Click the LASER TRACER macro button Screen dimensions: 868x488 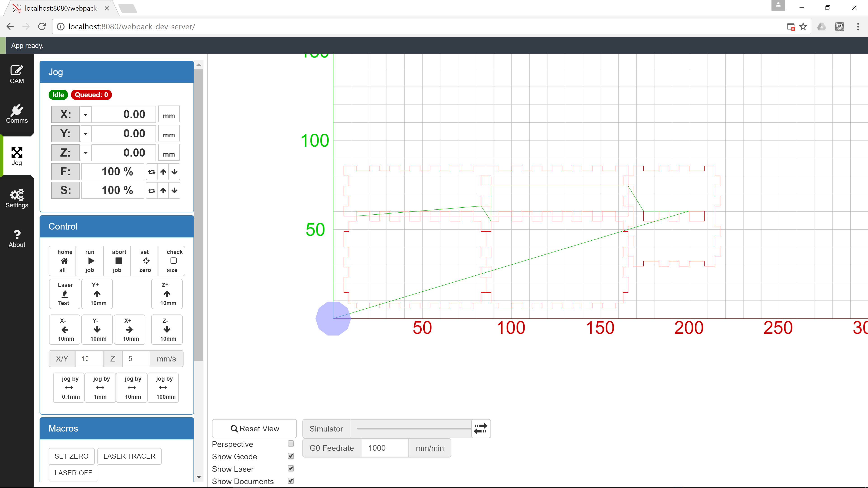click(129, 456)
